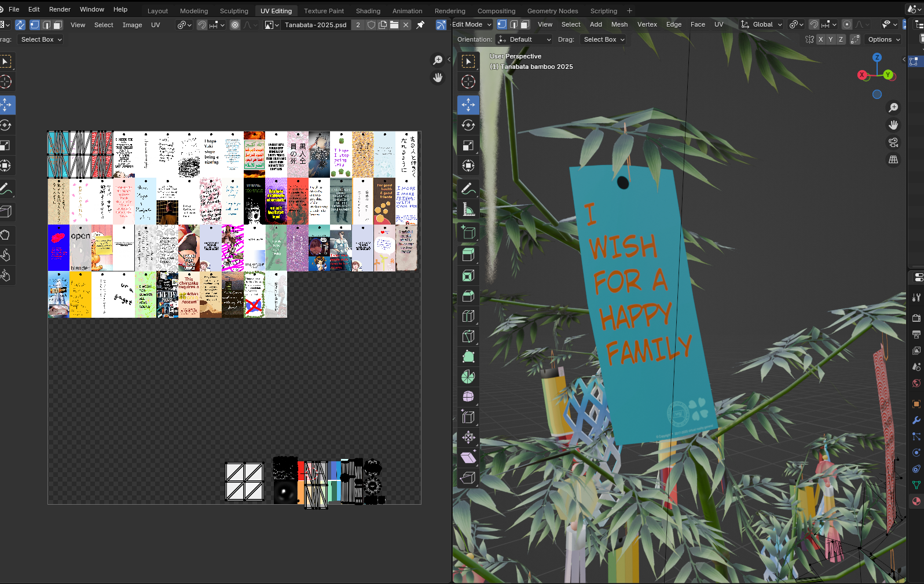Image resolution: width=924 pixels, height=584 pixels.
Task: Open the Orientation Default dropdown
Action: 524,39
